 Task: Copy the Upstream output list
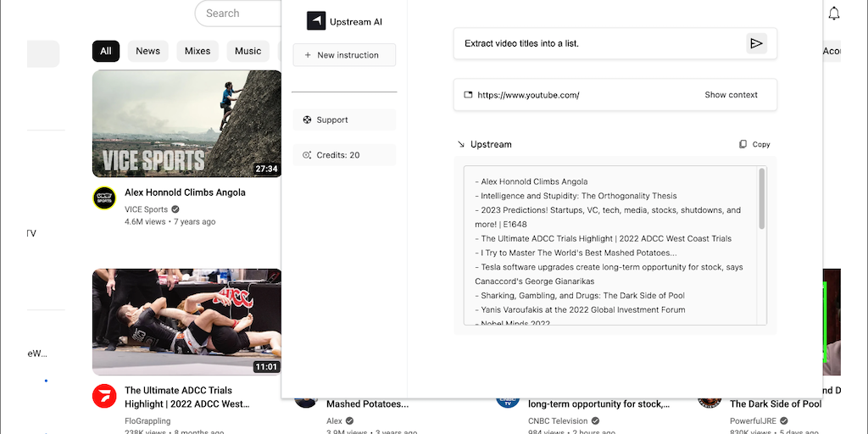pos(754,144)
